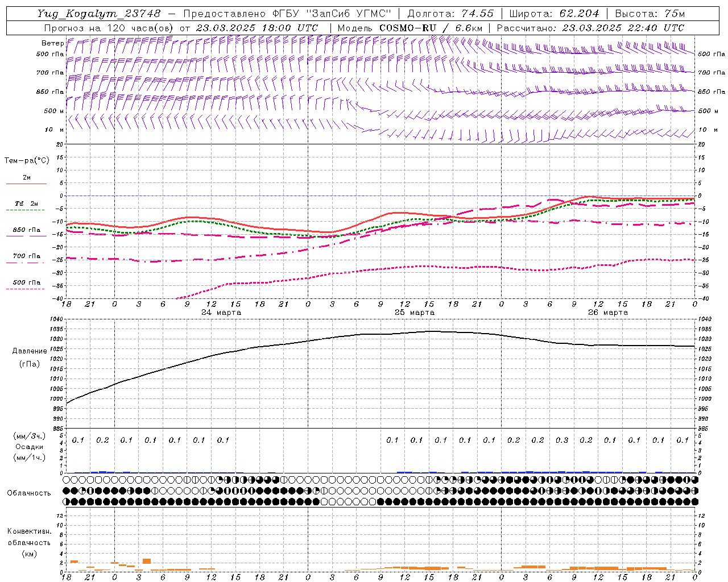Click the (мм/1ч.) precipitation unit label
This screenshot has height=582, width=728.
pos(30,458)
